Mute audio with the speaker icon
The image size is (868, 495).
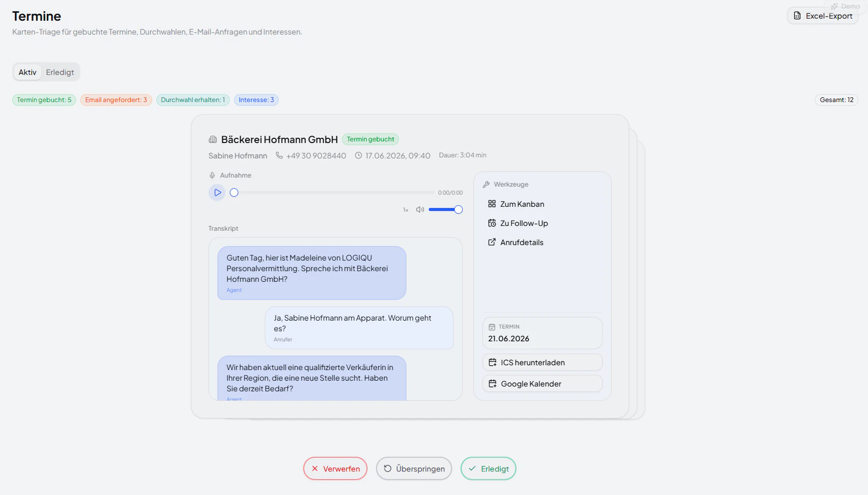pyautogui.click(x=420, y=209)
